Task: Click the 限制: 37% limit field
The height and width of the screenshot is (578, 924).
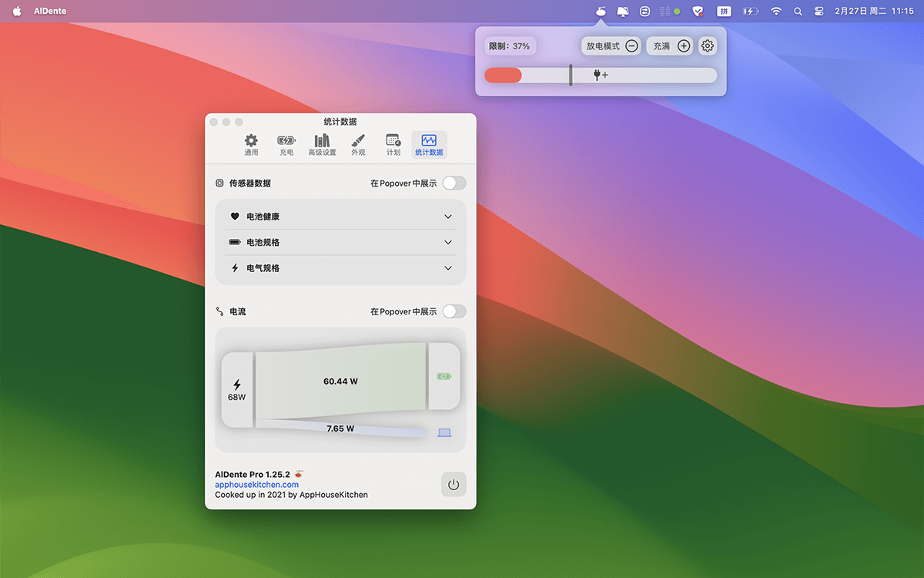Action: (510, 46)
